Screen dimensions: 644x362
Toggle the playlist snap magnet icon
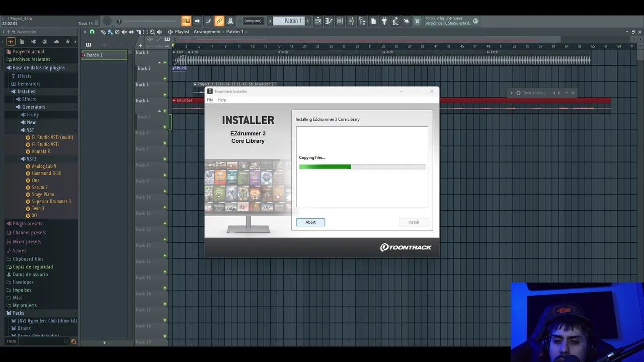92,32
